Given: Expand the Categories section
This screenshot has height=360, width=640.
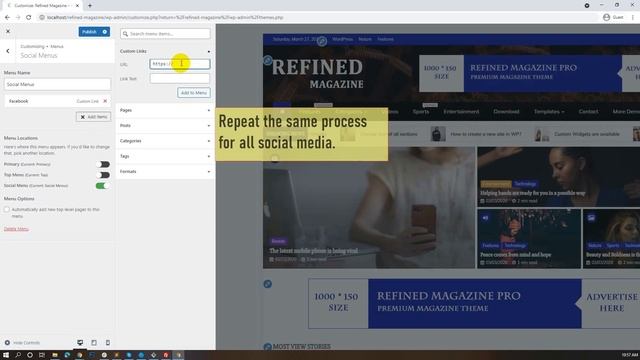Looking at the screenshot, I should 165,141.
